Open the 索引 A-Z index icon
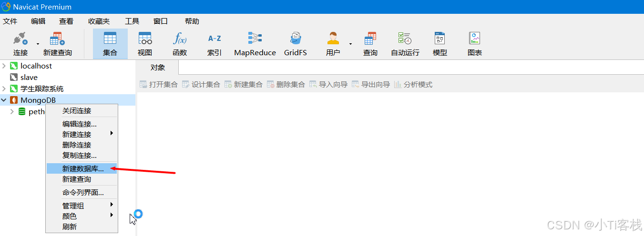 pyautogui.click(x=215, y=39)
